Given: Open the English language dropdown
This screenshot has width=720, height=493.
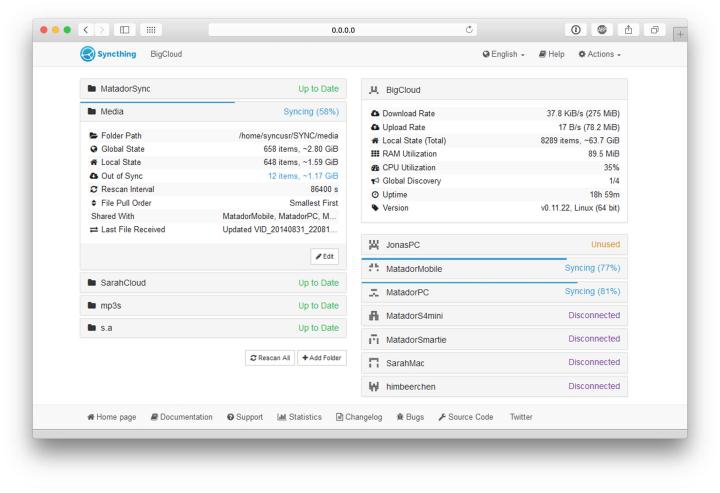Looking at the screenshot, I should (503, 54).
